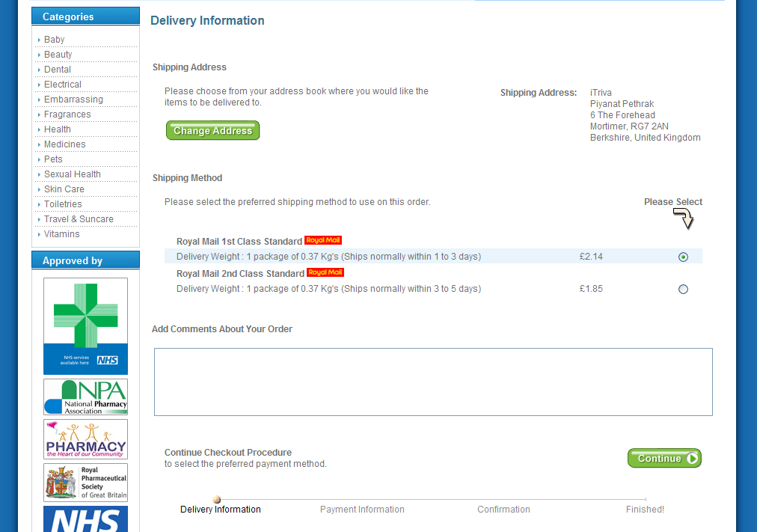Open the Toiletries category
This screenshot has width=757, height=532.
(x=63, y=204)
